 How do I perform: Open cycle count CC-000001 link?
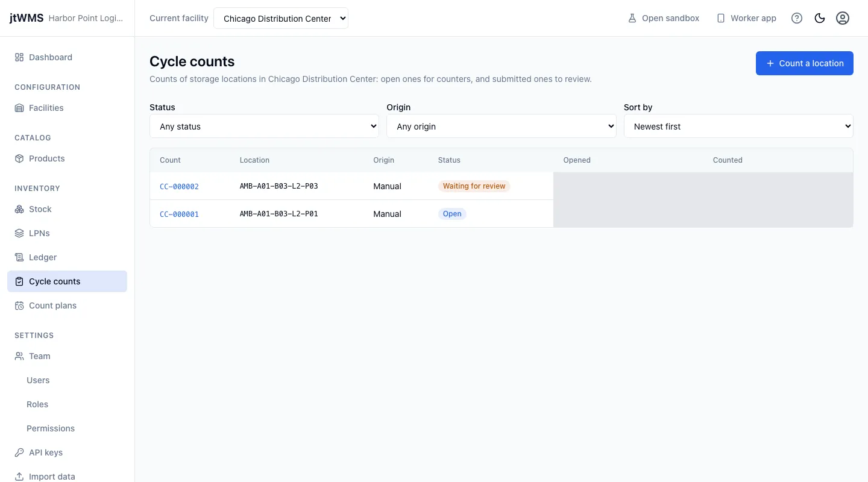[179, 214]
